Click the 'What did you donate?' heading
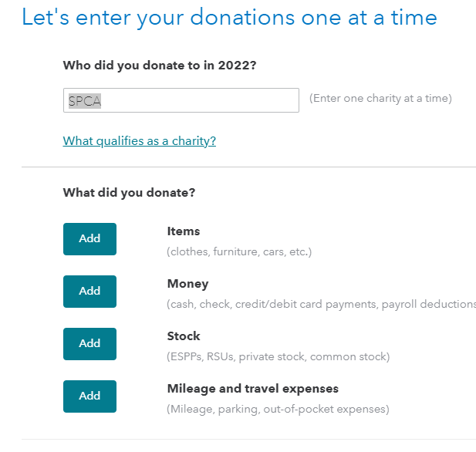The image size is (476, 452). (129, 193)
